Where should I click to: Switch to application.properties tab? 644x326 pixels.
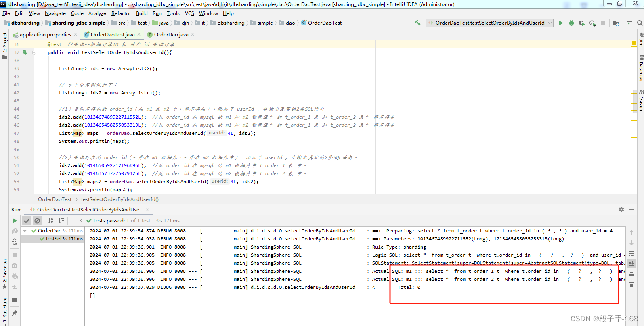tap(45, 35)
